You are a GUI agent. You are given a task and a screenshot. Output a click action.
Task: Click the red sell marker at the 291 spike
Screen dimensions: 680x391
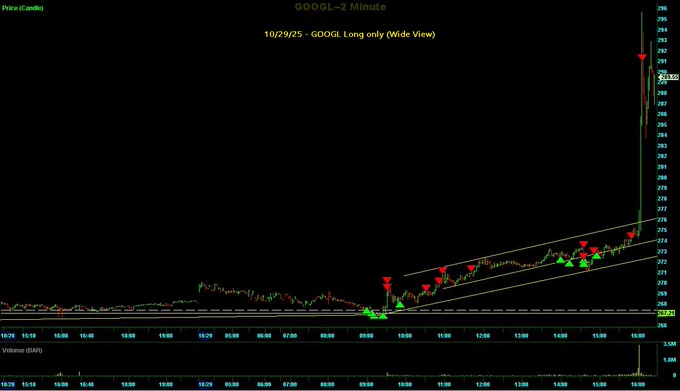[x=642, y=57]
